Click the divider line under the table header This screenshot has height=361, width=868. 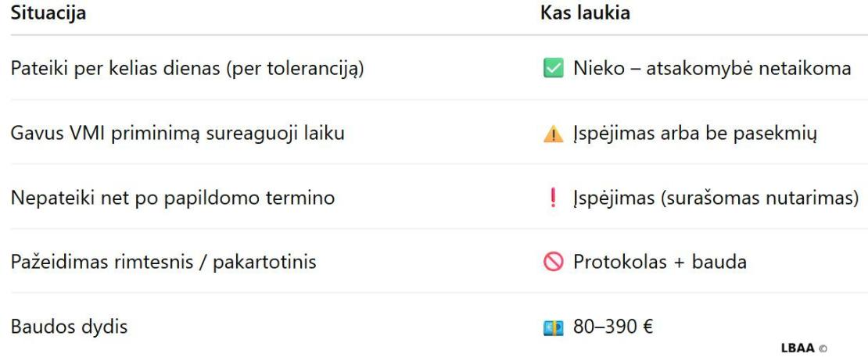pos(434,34)
